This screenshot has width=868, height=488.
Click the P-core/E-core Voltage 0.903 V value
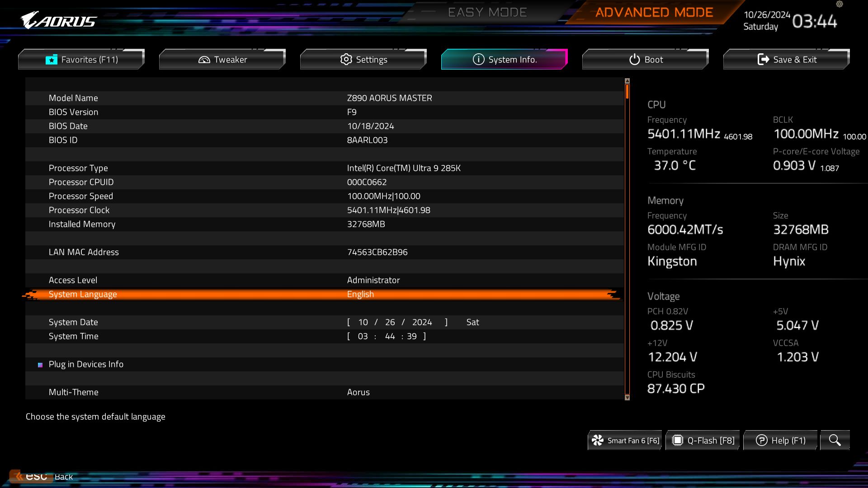pos(794,165)
